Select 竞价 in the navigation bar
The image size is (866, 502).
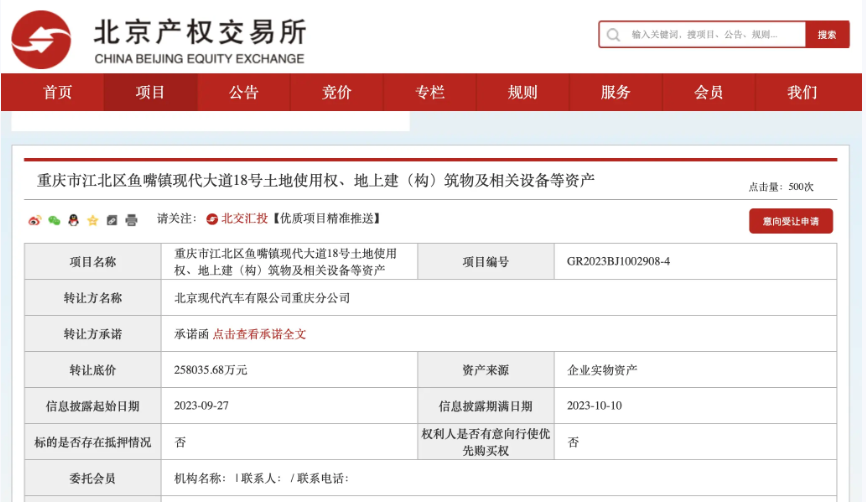pos(336,93)
